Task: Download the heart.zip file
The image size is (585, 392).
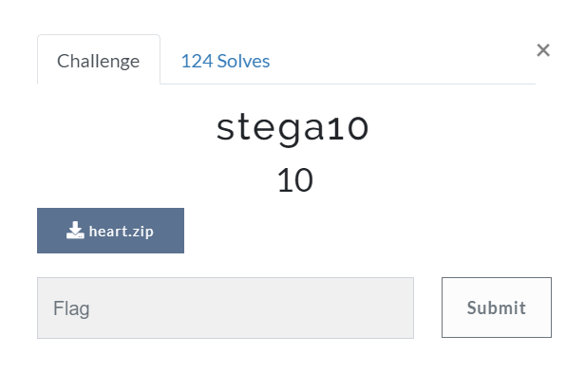Action: (x=110, y=231)
